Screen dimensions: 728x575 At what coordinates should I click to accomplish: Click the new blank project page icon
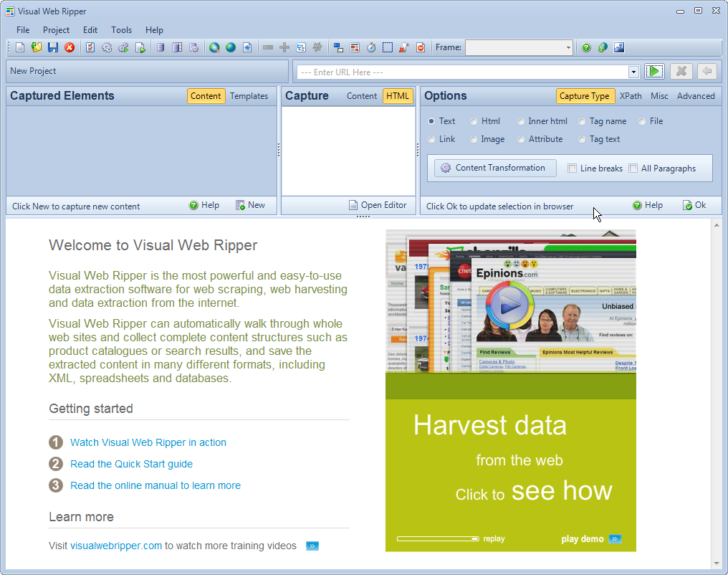point(20,47)
